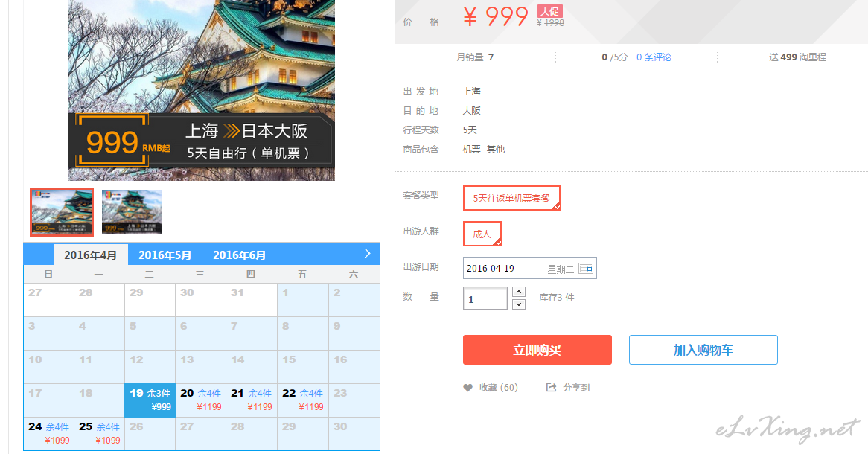Open the 0 条评论 reviews link
The width and height of the screenshot is (868, 454).
pos(653,57)
